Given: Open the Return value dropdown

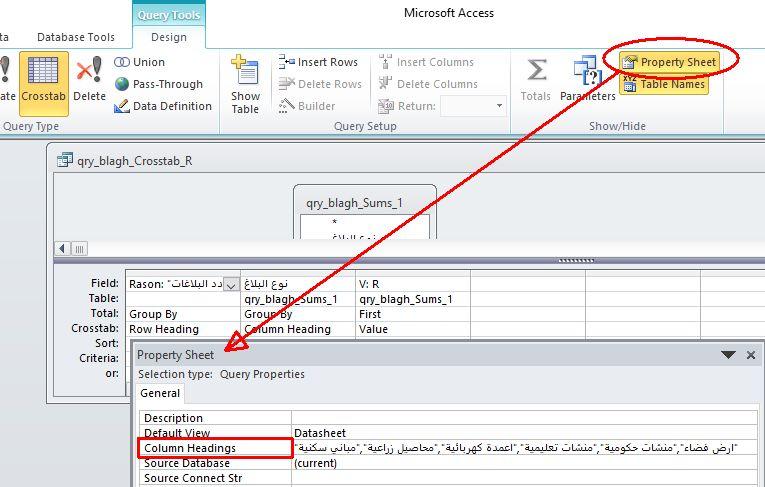Looking at the screenshot, I should [x=499, y=106].
